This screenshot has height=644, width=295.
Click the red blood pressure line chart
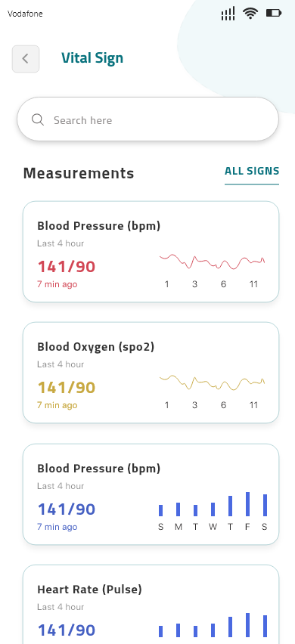213,262
